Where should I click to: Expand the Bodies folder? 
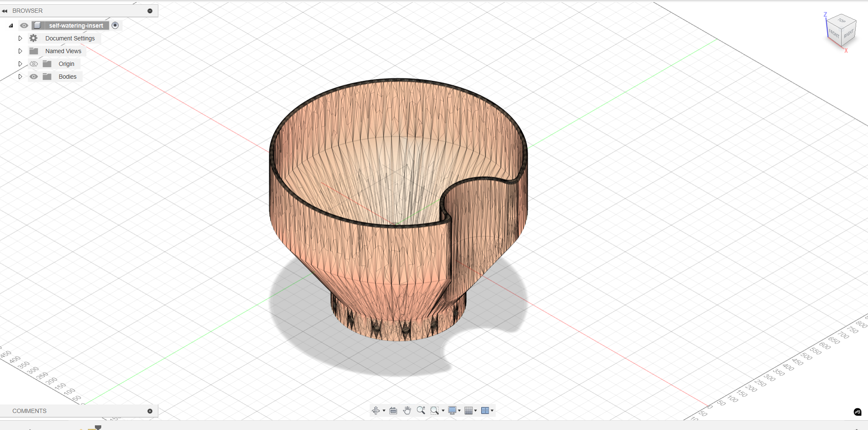pos(20,77)
